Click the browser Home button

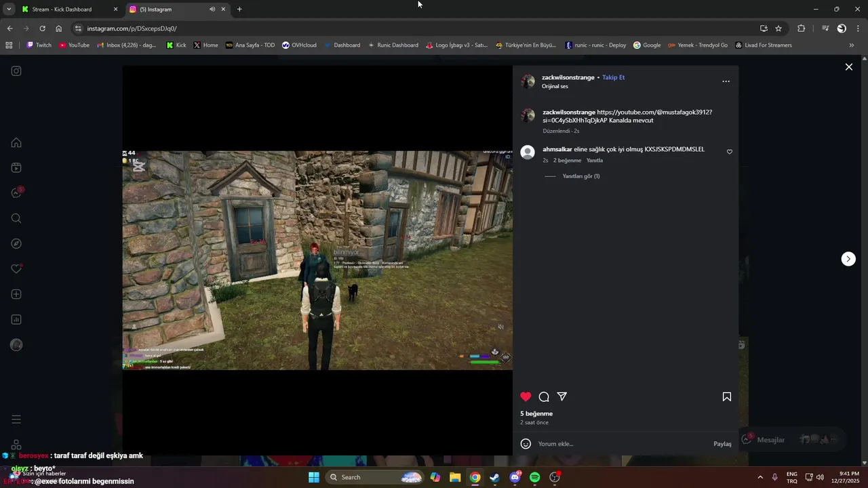pyautogui.click(x=58, y=28)
